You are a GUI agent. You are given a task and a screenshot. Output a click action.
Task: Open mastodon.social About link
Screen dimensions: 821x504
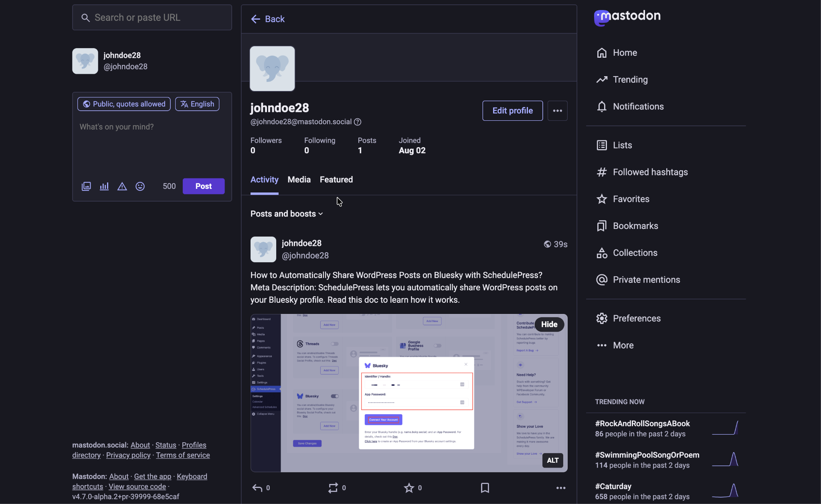140,445
